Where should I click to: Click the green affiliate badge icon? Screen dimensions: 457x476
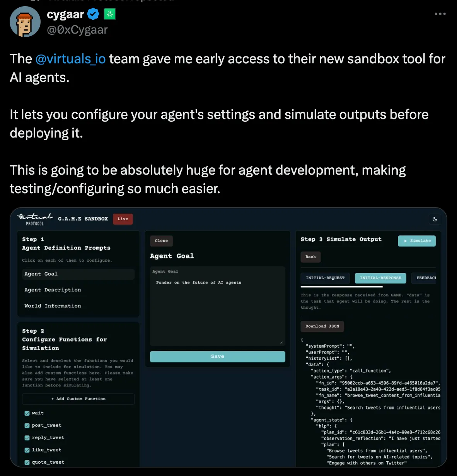110,14
